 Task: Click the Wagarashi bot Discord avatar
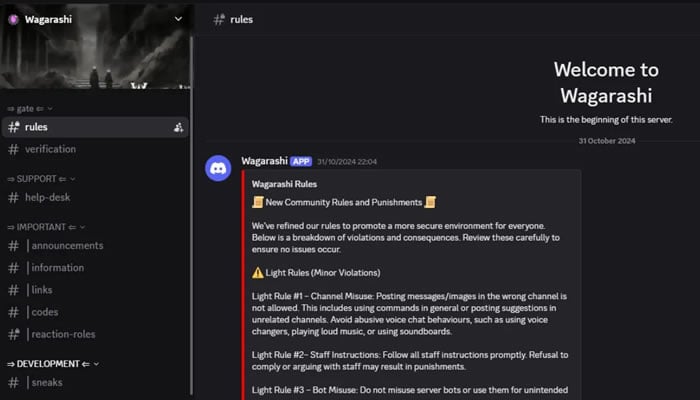click(218, 168)
